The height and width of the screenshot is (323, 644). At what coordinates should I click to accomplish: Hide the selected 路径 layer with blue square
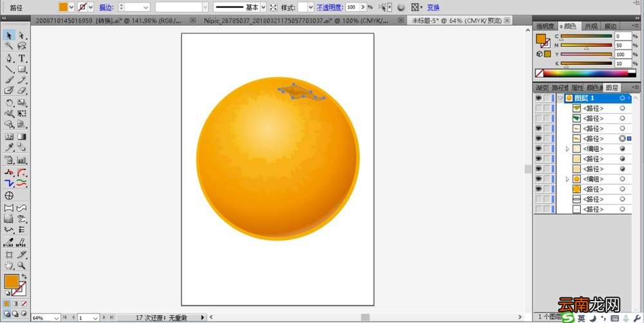coord(538,138)
